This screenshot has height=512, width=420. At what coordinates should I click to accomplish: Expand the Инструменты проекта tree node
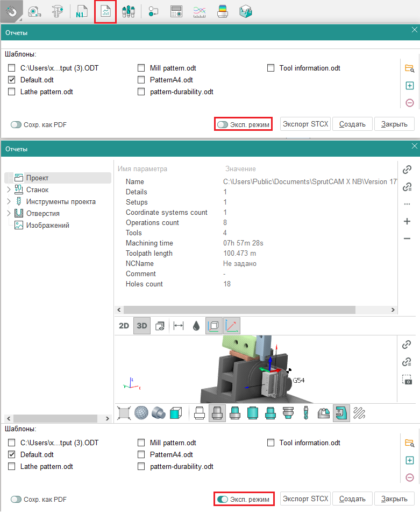(x=9, y=202)
